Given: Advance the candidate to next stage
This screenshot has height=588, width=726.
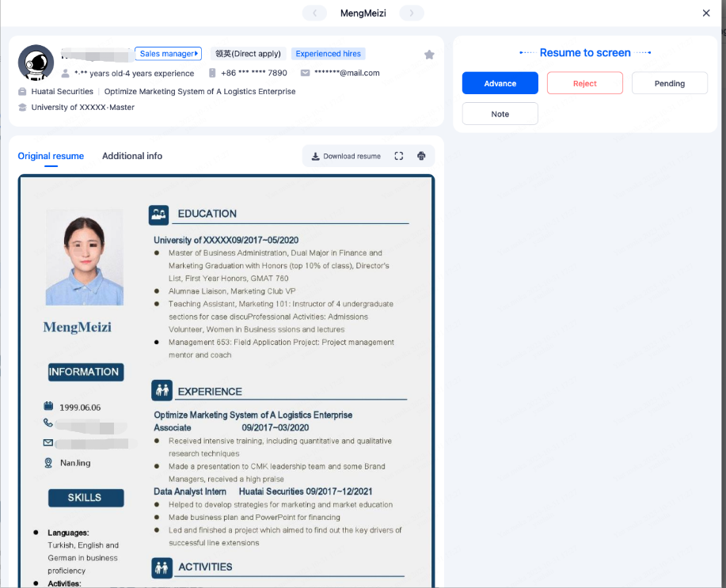Looking at the screenshot, I should (x=500, y=83).
